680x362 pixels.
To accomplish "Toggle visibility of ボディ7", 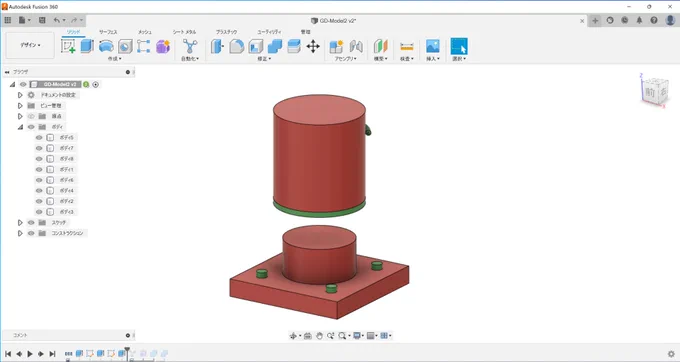I will pos(39,148).
